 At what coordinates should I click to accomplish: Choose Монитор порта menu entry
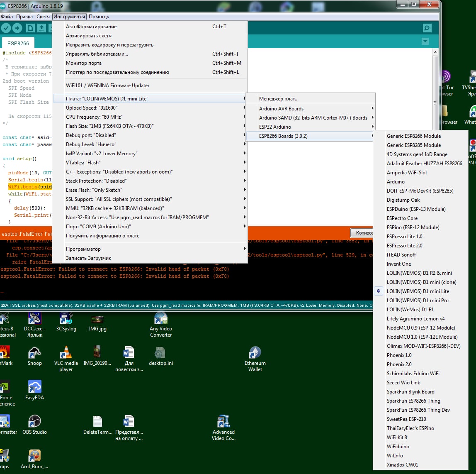click(x=150, y=63)
